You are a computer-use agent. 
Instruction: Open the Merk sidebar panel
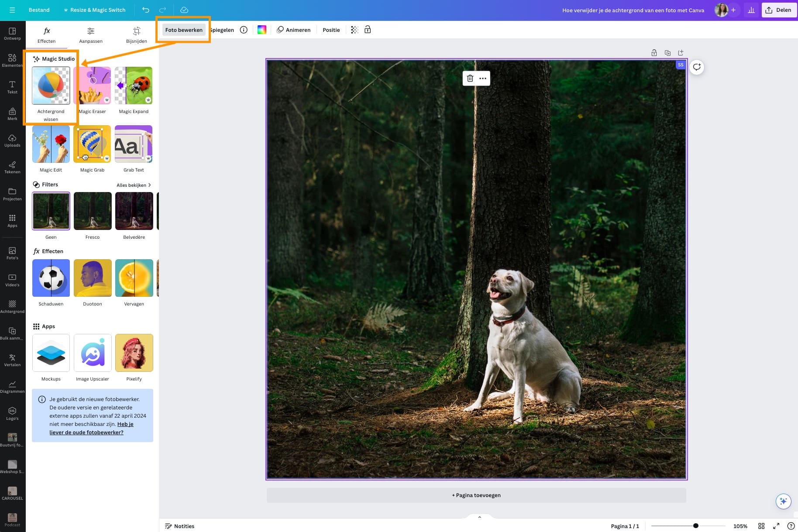click(x=12, y=114)
